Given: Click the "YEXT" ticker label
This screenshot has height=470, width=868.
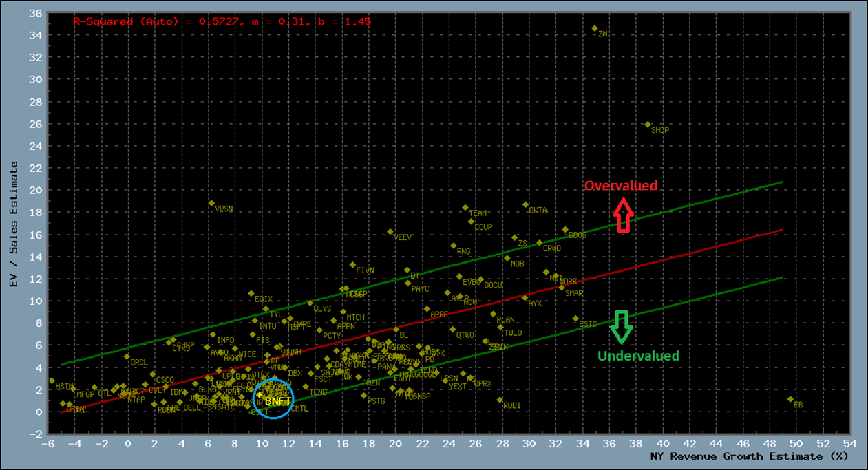Looking at the screenshot, I should tap(458, 387).
